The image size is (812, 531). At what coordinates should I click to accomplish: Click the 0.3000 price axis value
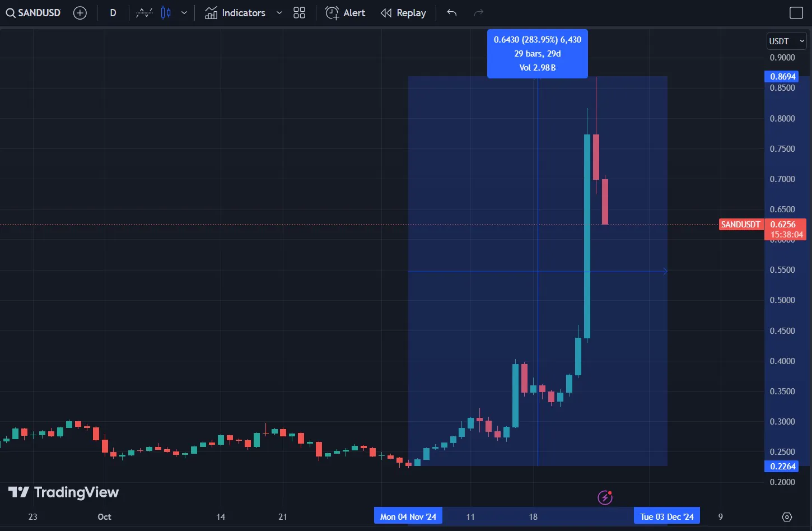782,421
